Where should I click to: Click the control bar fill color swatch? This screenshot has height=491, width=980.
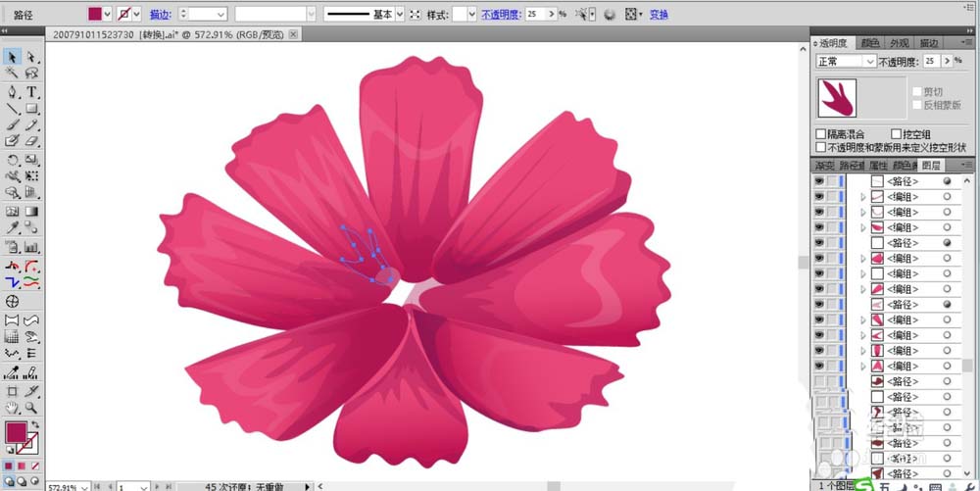coord(94,15)
